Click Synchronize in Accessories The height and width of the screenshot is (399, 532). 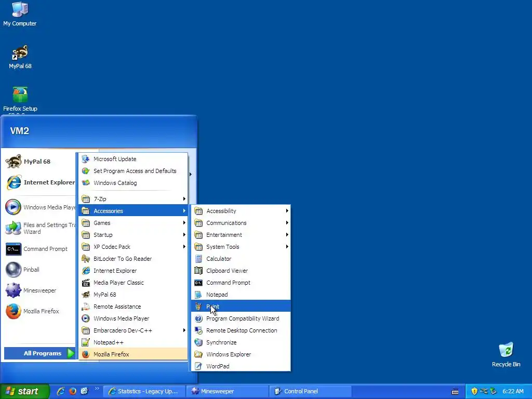tap(241, 342)
